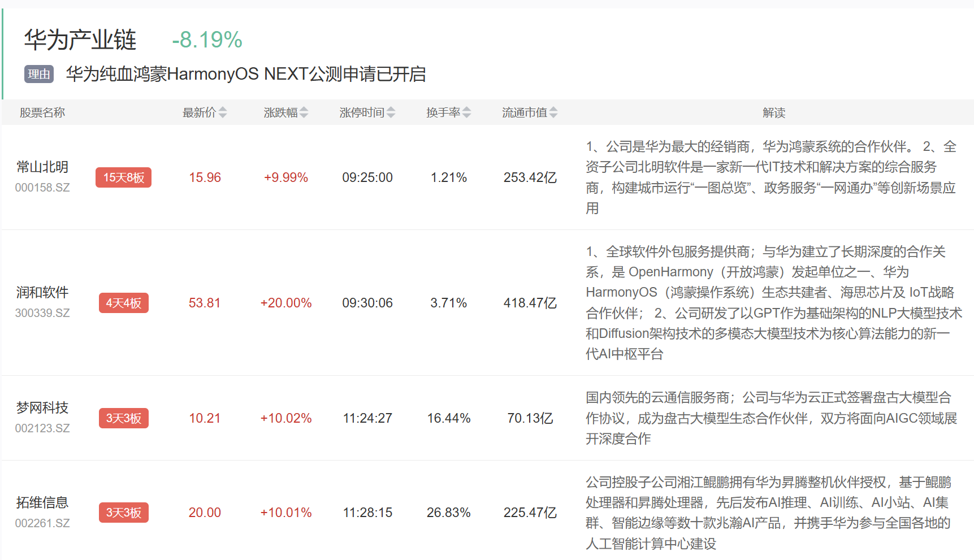Click stock code 000158.SZ

click(42, 188)
